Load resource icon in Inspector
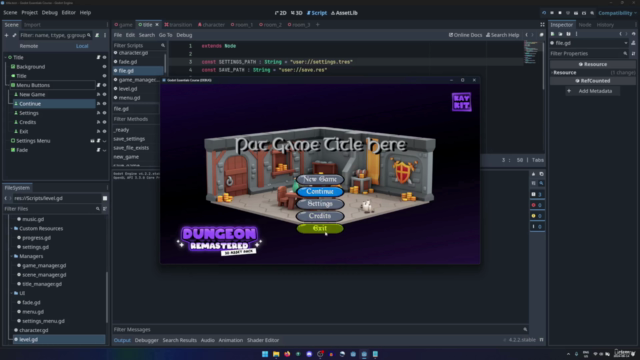Viewport: 640px width, 360px height. point(560,34)
